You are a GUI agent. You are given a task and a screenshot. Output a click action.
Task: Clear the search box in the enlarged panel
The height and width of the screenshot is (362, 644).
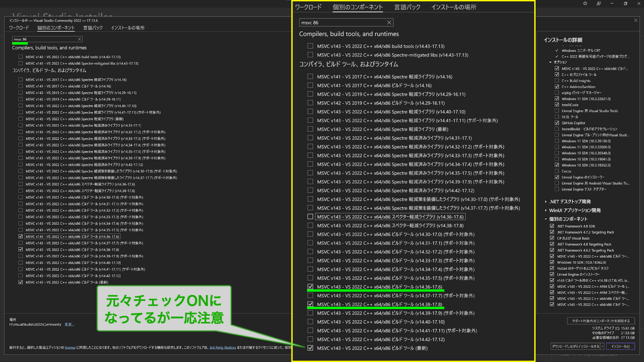[x=389, y=22]
